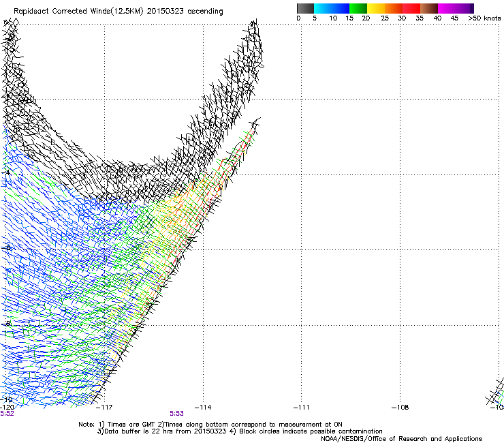Click the 'Data buffer is 22 hrs' note line
This screenshot has width=504, height=443.
(x=240, y=431)
